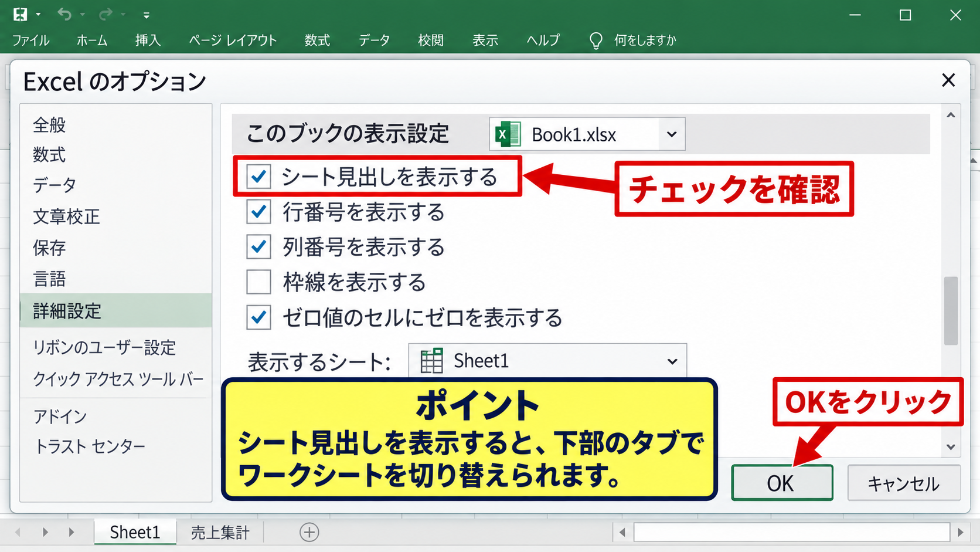Screen dimensions: 980x552
Task: Click dialog scrollbar down arrow
Action: coord(951,447)
